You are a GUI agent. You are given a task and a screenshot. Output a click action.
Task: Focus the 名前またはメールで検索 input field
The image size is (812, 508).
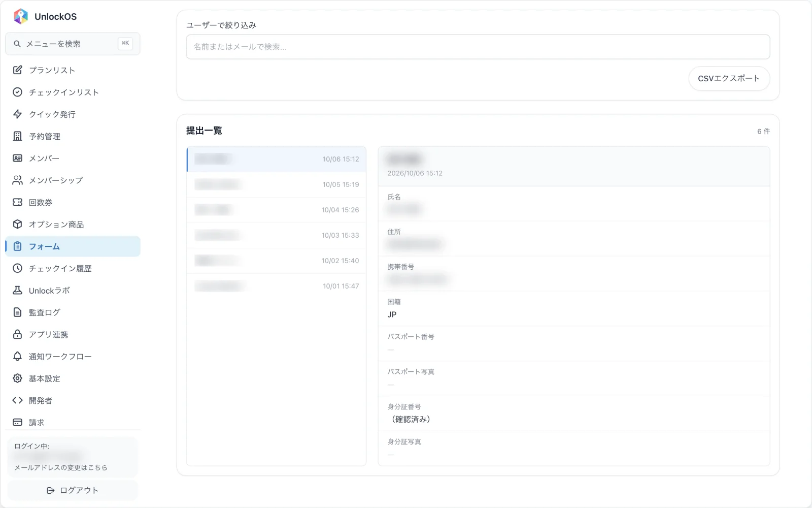[x=478, y=47]
